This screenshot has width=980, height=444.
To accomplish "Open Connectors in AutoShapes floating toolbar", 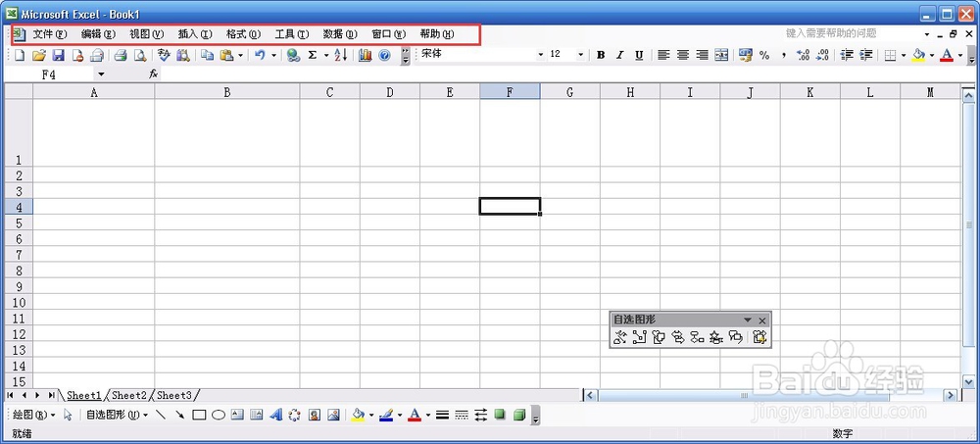I will [639, 338].
